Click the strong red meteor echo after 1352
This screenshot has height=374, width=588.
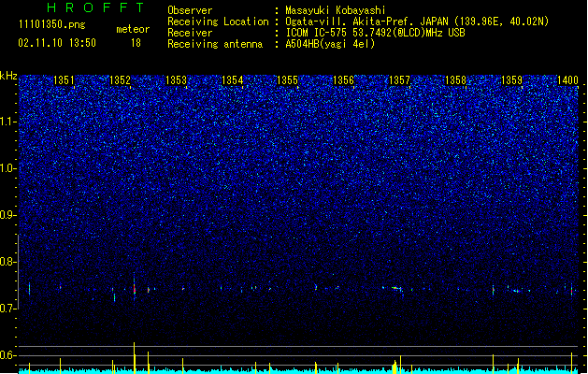point(135,289)
